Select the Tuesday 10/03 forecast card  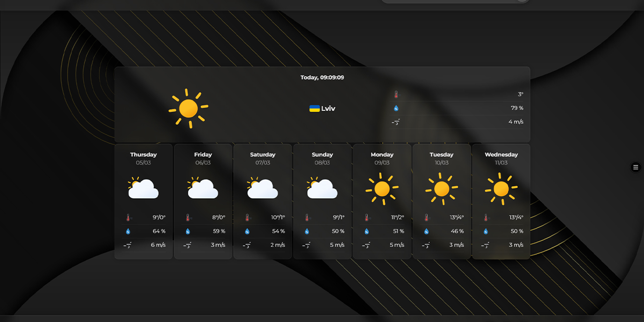(441, 201)
